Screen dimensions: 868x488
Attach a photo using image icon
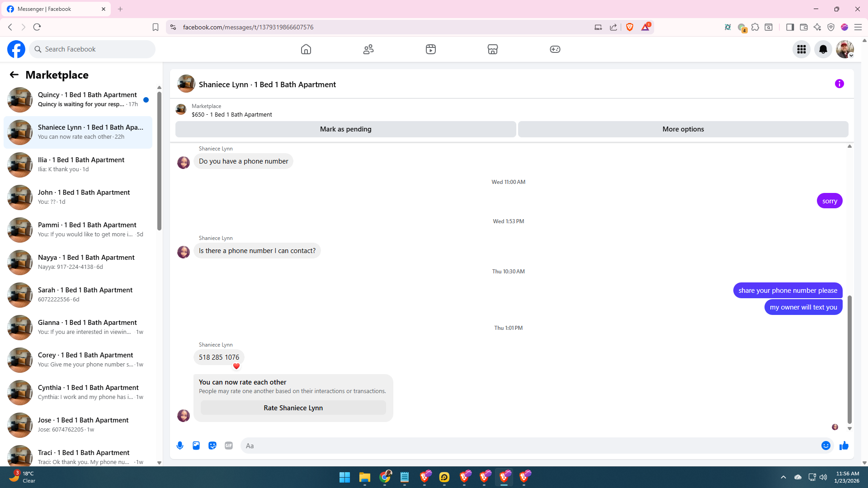(x=196, y=446)
